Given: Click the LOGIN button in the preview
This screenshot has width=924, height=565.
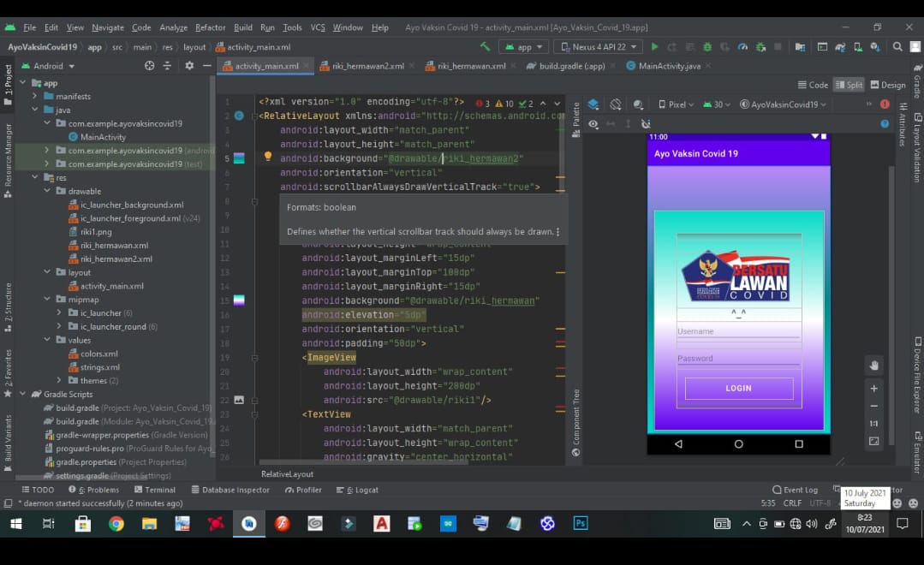Looking at the screenshot, I should tap(738, 388).
